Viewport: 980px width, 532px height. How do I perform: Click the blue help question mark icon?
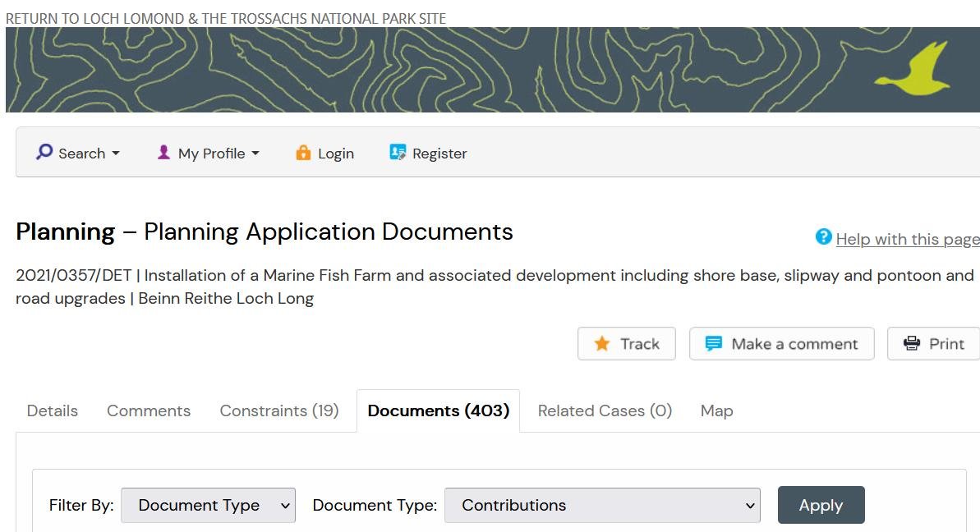pos(823,237)
